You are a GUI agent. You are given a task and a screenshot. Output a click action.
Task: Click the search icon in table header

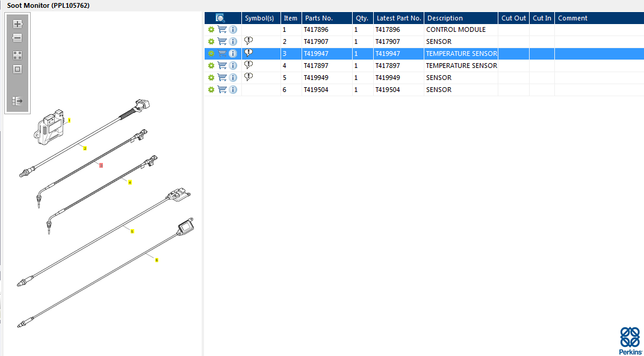[x=220, y=18]
